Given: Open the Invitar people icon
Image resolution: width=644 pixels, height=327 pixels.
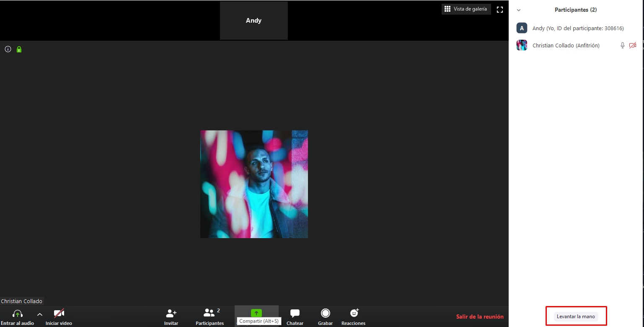Looking at the screenshot, I should tap(171, 317).
